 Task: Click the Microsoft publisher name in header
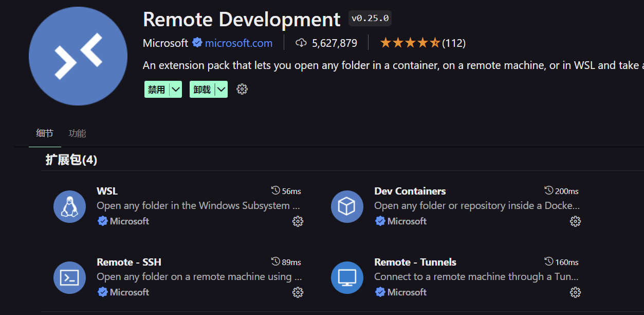click(x=165, y=43)
